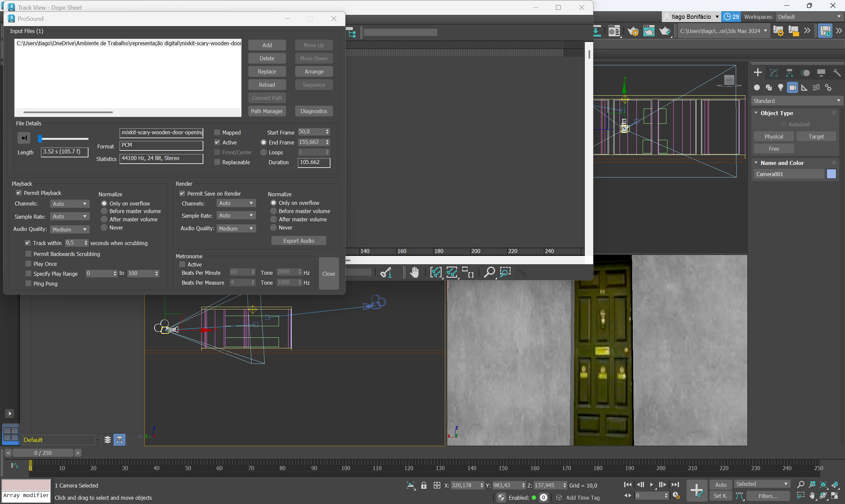Select Loops radio button
The image size is (845, 504).
(263, 152)
